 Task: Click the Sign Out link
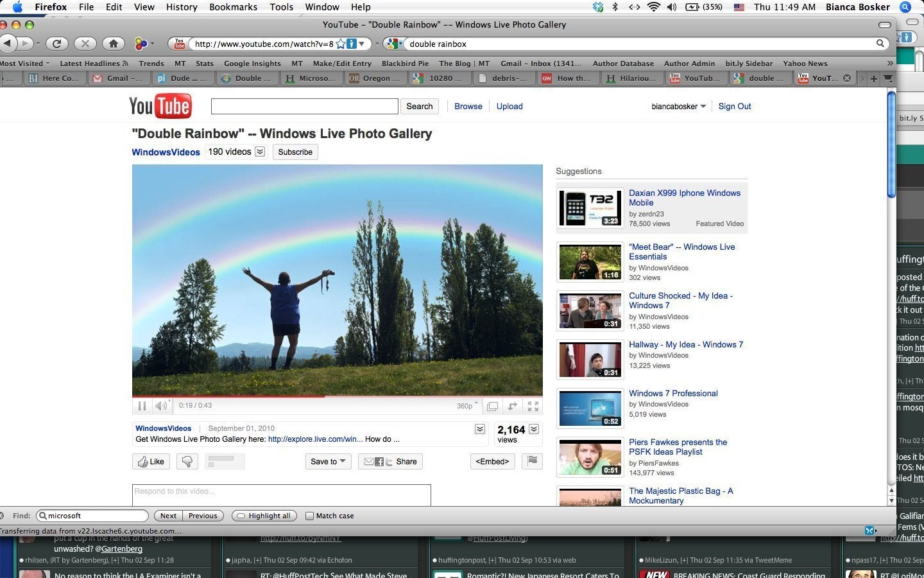(735, 107)
